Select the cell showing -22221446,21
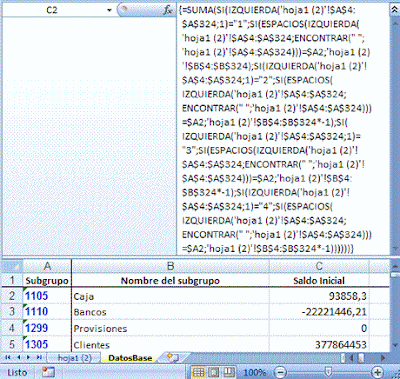The width and height of the screenshot is (400, 379). coord(319,312)
